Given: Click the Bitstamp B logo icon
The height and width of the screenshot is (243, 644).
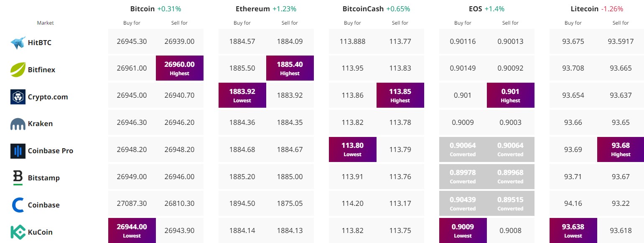Looking at the screenshot, I should pyautogui.click(x=18, y=178).
